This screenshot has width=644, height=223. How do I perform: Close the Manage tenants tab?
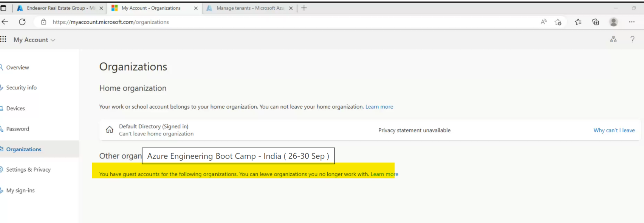291,8
